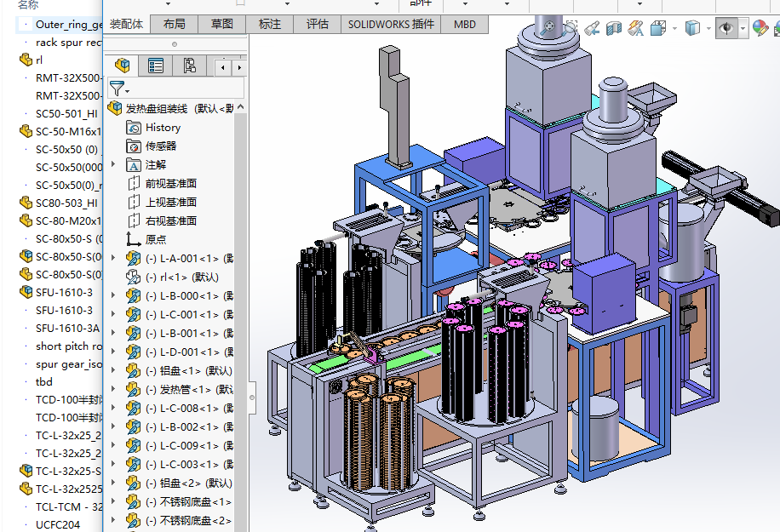Open the ConfigurationManager tab
The width and height of the screenshot is (780, 532).
(x=189, y=66)
